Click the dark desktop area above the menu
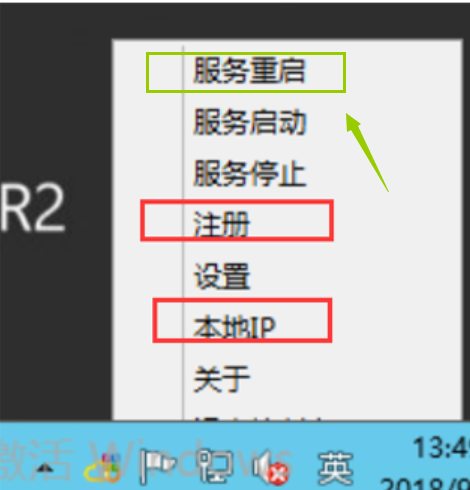 pyautogui.click(x=235, y=21)
